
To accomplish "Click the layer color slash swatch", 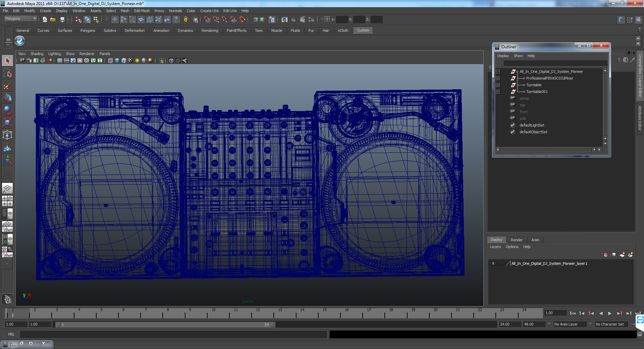I will [x=508, y=263].
